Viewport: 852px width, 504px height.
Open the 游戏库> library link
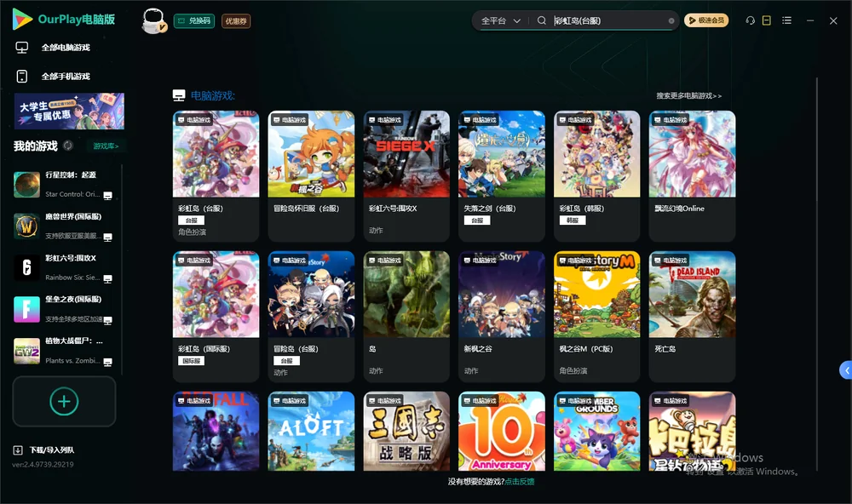coord(106,146)
